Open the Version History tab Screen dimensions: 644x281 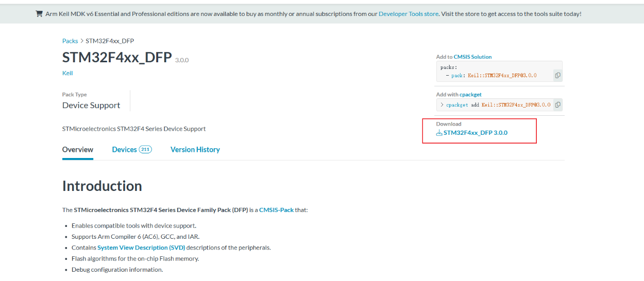tap(195, 150)
